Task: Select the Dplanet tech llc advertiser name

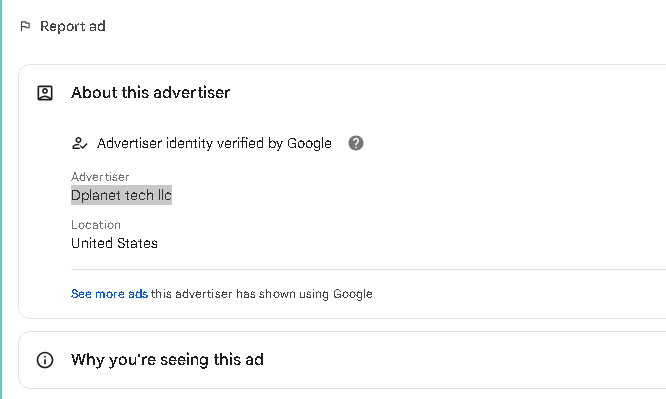Action: point(121,195)
